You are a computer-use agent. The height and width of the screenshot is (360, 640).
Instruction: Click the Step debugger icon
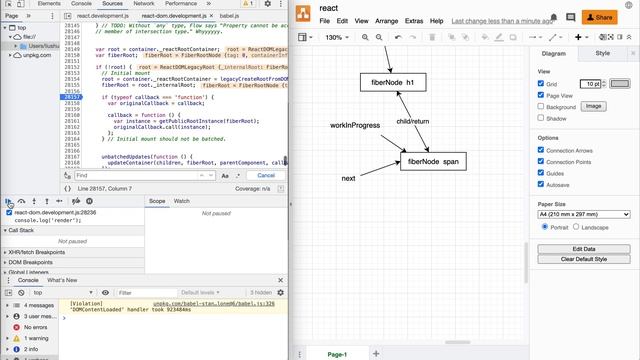click(59, 201)
